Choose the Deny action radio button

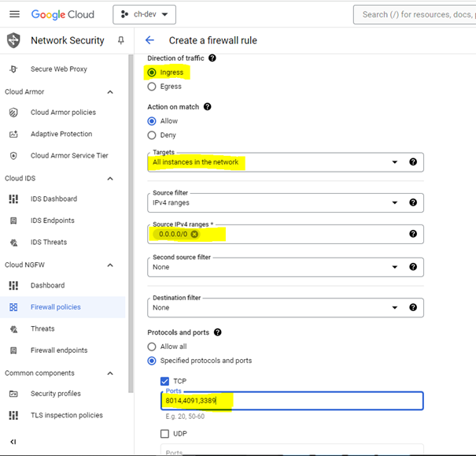152,135
